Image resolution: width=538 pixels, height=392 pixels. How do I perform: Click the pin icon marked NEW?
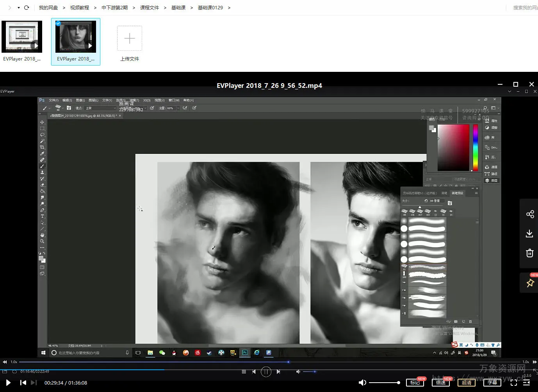pos(530,283)
